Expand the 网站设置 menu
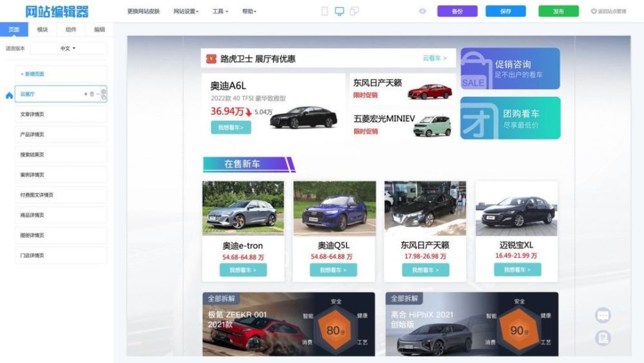Viewport: 644px width, 363px height. click(x=185, y=11)
